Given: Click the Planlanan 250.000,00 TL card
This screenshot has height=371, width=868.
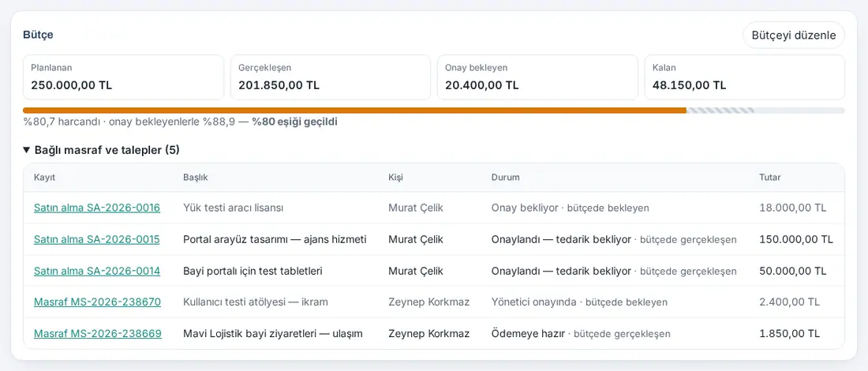Looking at the screenshot, I should pos(123,77).
